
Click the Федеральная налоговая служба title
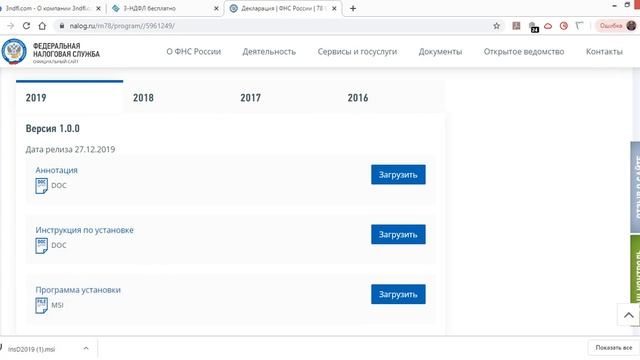click(x=66, y=50)
